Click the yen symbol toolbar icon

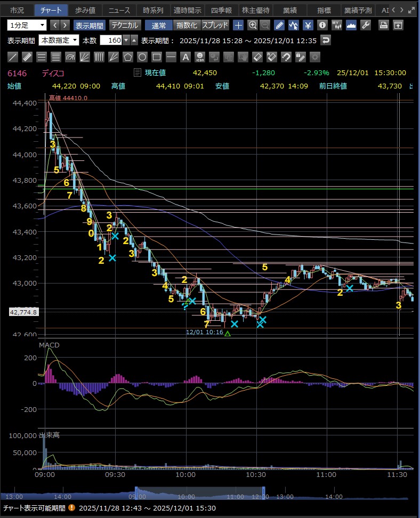[308, 25]
